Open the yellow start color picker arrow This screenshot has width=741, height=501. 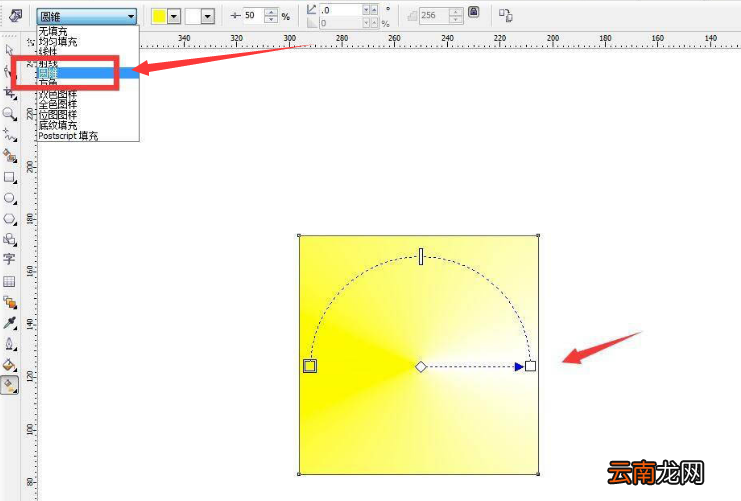point(174,17)
